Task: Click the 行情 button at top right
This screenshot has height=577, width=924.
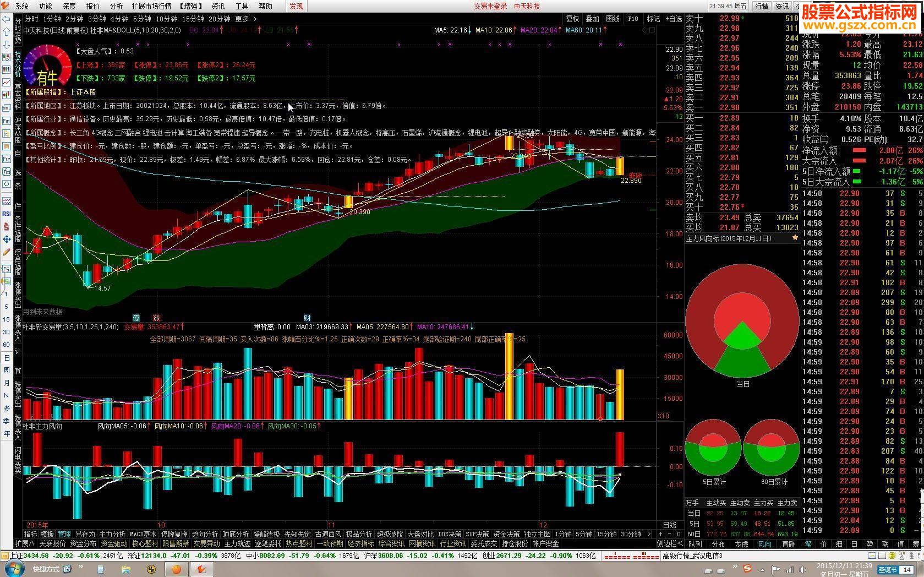Action: [x=762, y=6]
